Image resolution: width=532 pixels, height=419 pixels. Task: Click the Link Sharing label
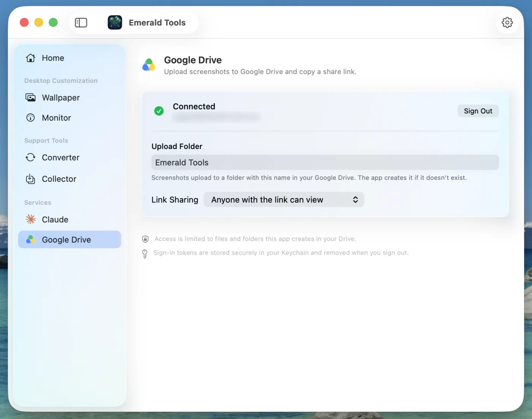tap(175, 200)
